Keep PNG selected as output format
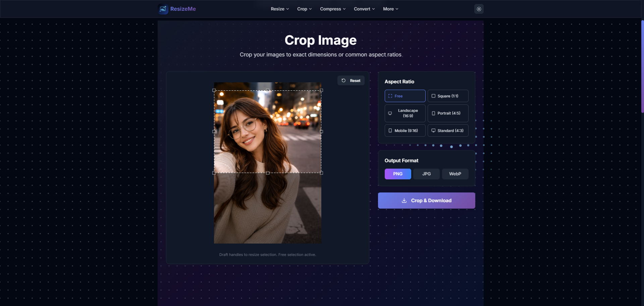The width and height of the screenshot is (644, 306). pyautogui.click(x=397, y=174)
